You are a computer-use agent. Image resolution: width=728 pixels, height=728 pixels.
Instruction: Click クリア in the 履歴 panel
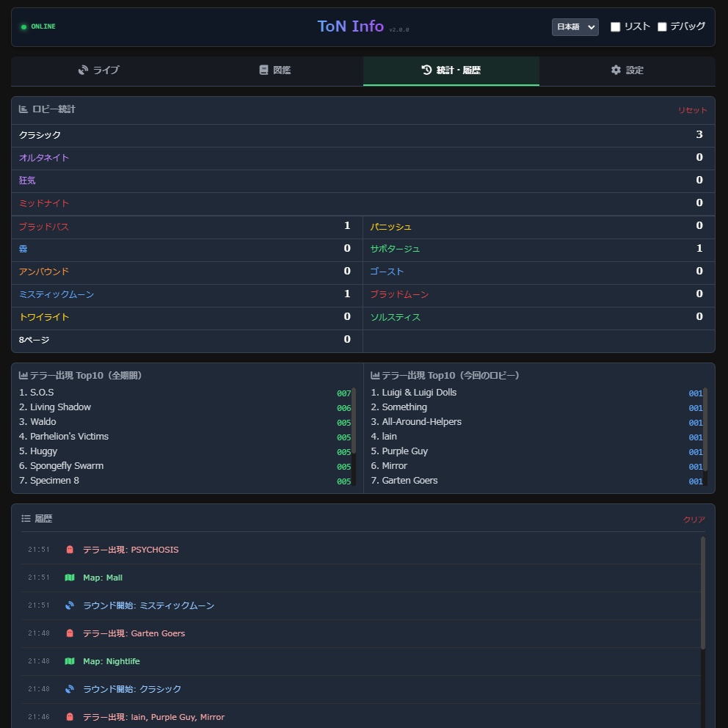point(694,520)
